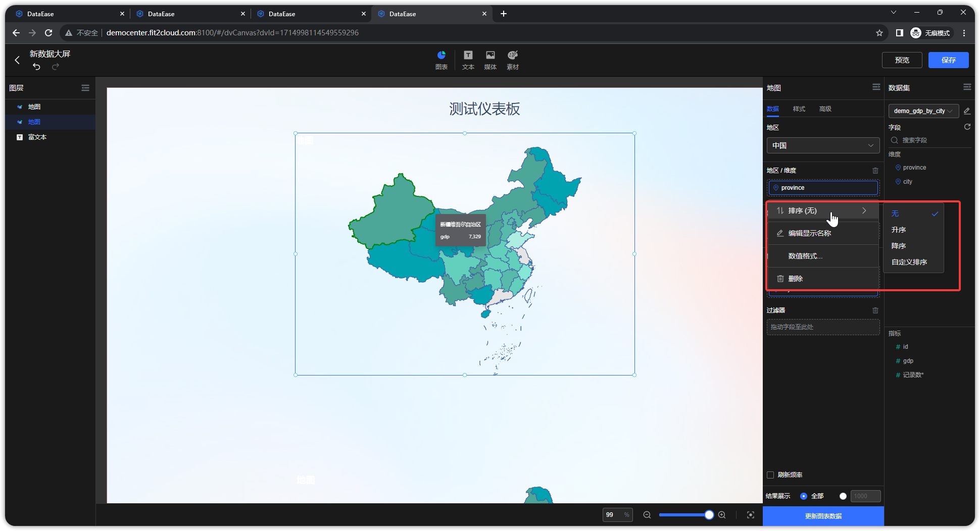Click 编辑显示名称 menu entry
Image resolution: width=980 pixels, height=531 pixels.
[823, 233]
